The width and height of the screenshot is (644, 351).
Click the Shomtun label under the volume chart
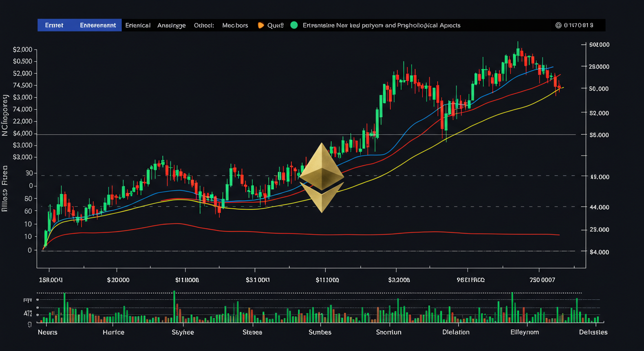coord(388,332)
